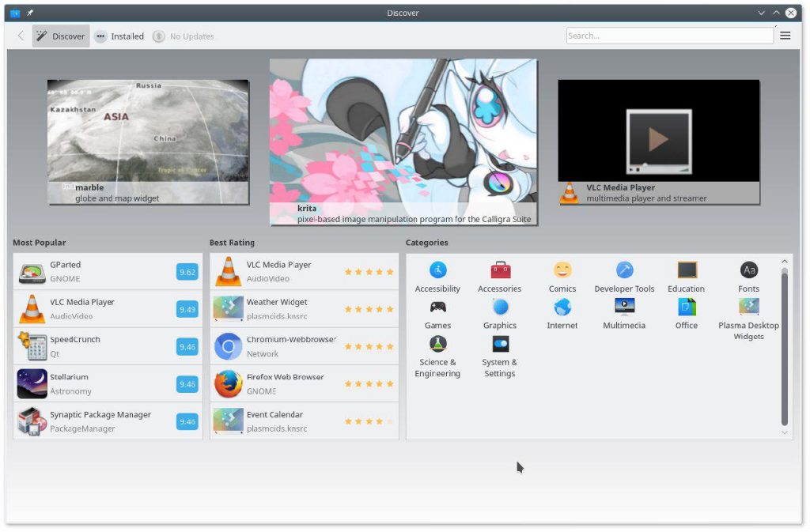Click the Categories scroll down arrow
Screen dimensions: 810x532
(x=785, y=432)
